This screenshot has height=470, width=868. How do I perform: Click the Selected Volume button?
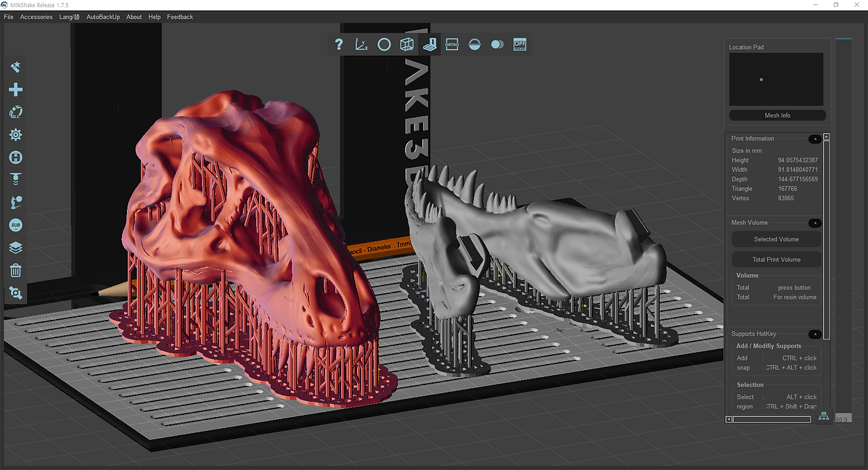[x=776, y=239]
